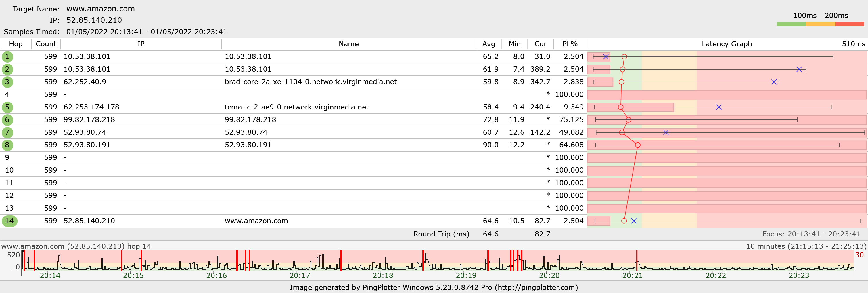Click the brad-core-2a-xe-1104-0.network.virginmedia.net hostname
This screenshot has height=293, width=868.
tap(310, 82)
